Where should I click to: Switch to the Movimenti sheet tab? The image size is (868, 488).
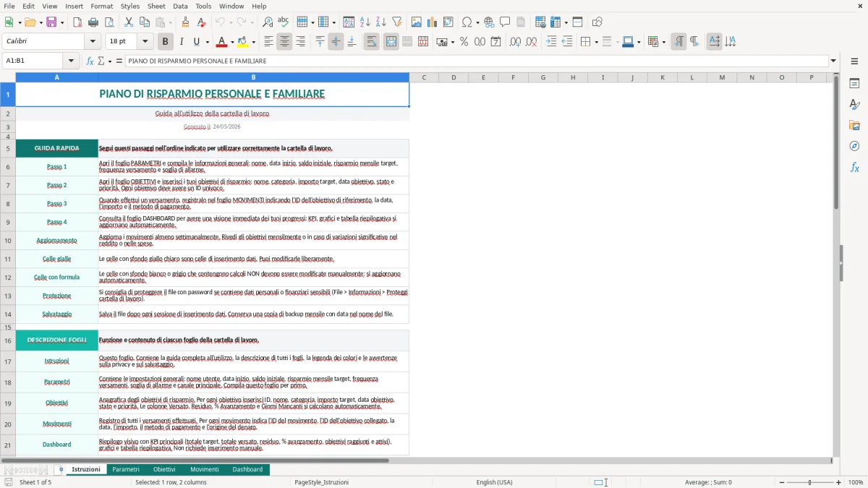(204, 469)
